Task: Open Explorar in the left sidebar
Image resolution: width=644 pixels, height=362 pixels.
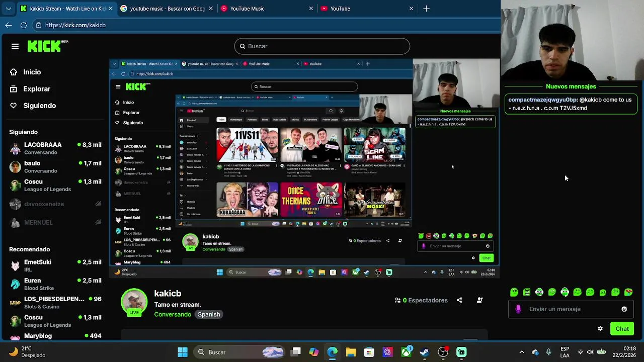Action: (37, 88)
